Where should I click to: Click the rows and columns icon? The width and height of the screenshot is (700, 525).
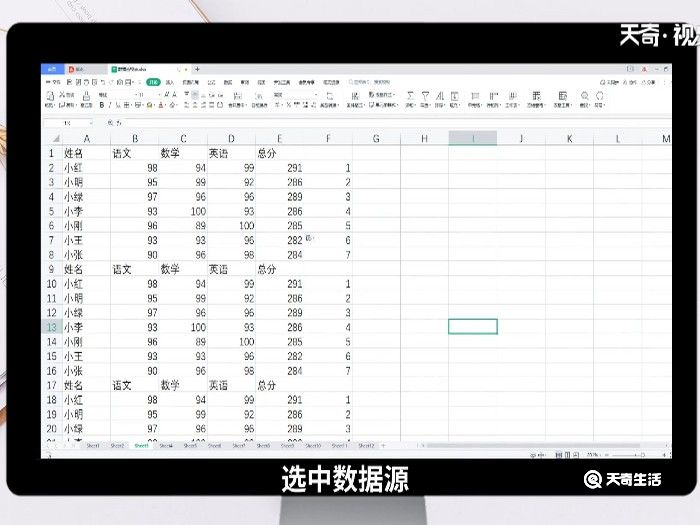tap(493, 96)
